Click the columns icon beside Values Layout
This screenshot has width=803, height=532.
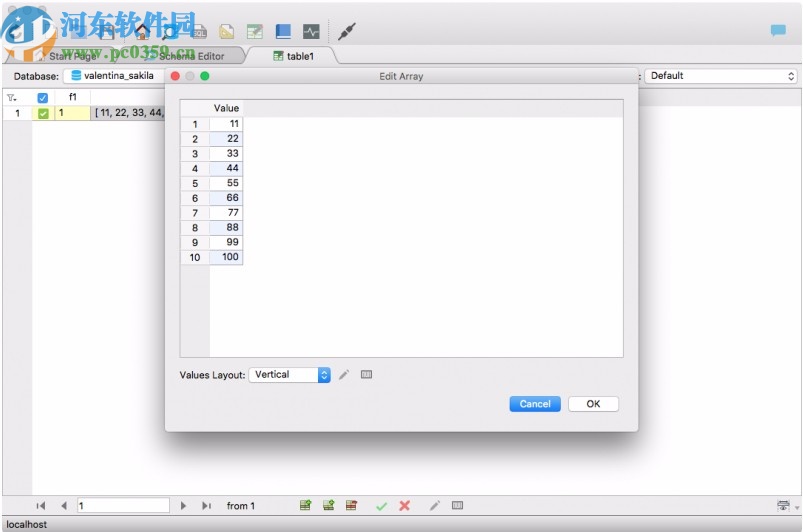pos(366,375)
